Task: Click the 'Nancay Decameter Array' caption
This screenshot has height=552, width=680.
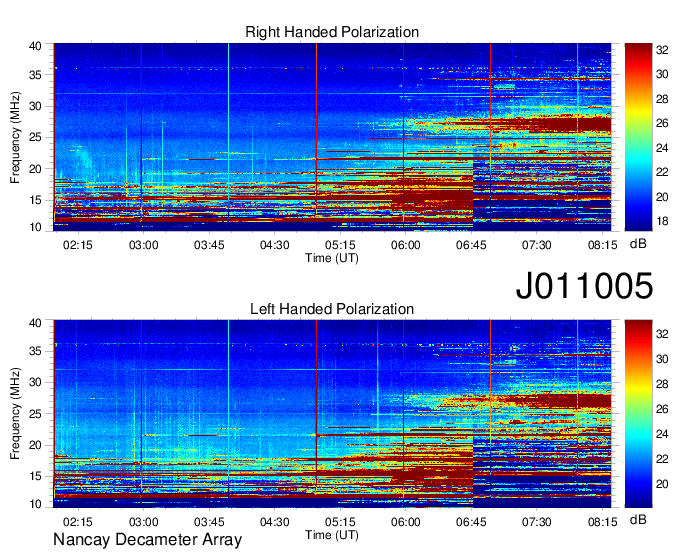Action: [147, 540]
